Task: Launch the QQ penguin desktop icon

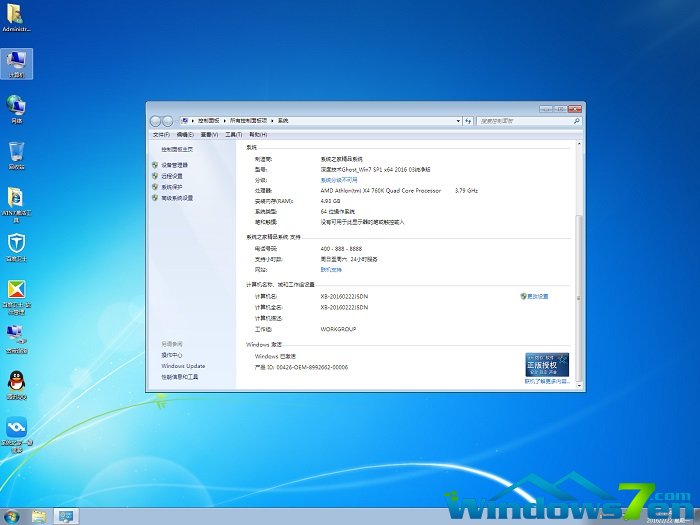Action: point(16,385)
